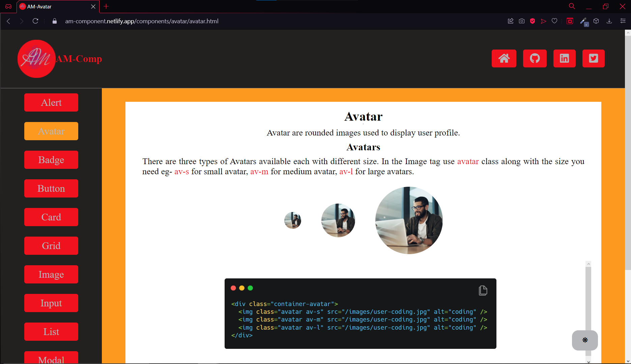The height and width of the screenshot is (364, 631).
Task: Click the LinkedIn icon in the header
Action: 564,58
